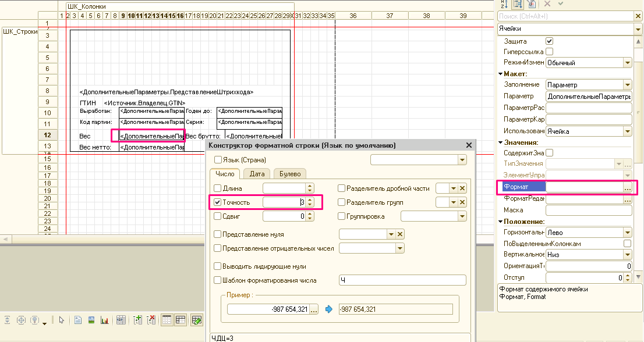Open the Использование Ячейка dropdown
Viewport: 644px width, 342px height.
pos(628,131)
